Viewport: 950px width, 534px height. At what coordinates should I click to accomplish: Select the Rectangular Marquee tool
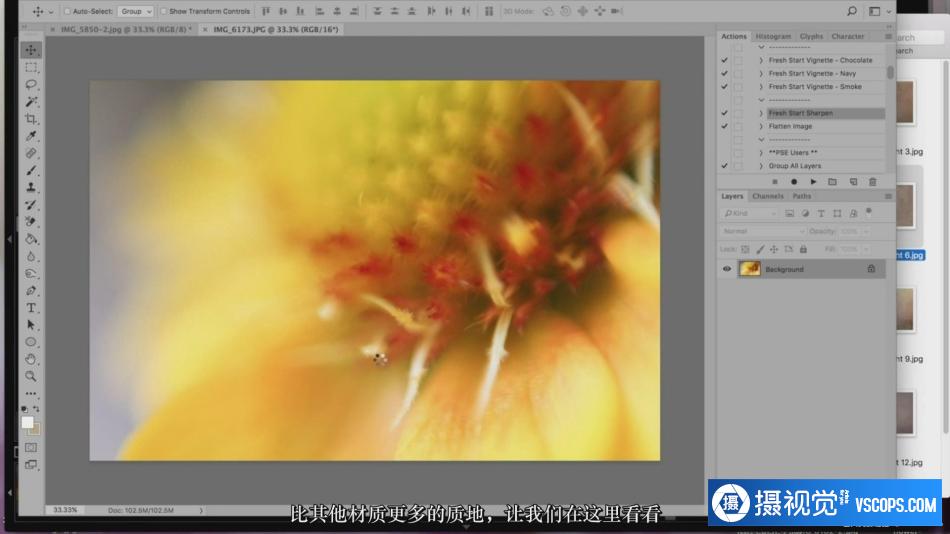coord(31,67)
